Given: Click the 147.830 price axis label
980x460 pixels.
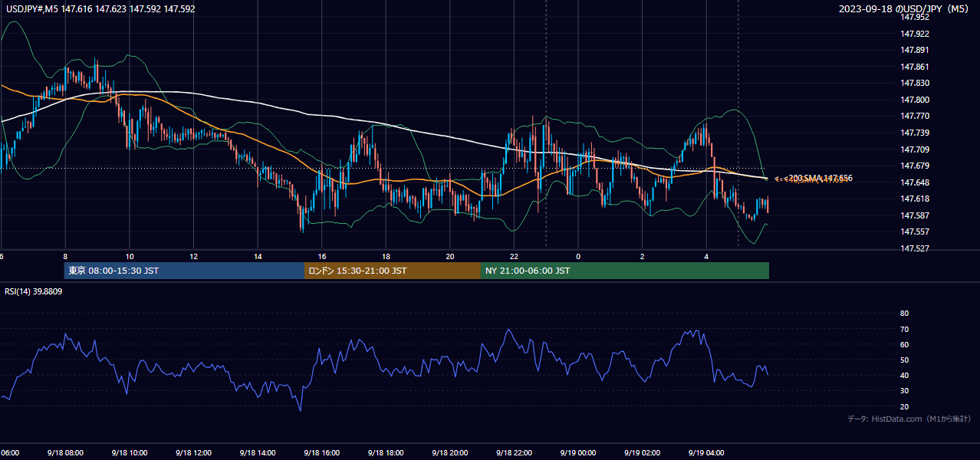Looking at the screenshot, I should point(916,83).
